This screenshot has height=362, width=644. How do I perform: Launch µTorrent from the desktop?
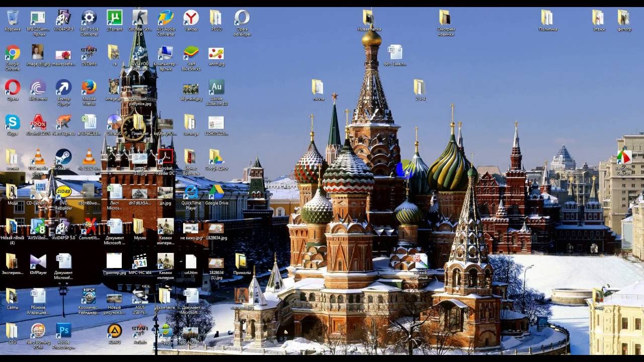[114, 18]
